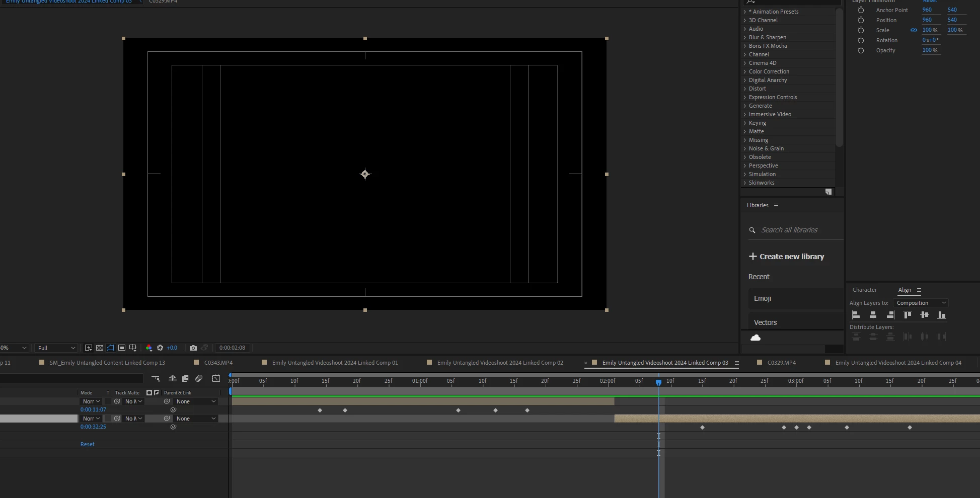
Task: Toggle Rotation stopwatch
Action: click(861, 40)
